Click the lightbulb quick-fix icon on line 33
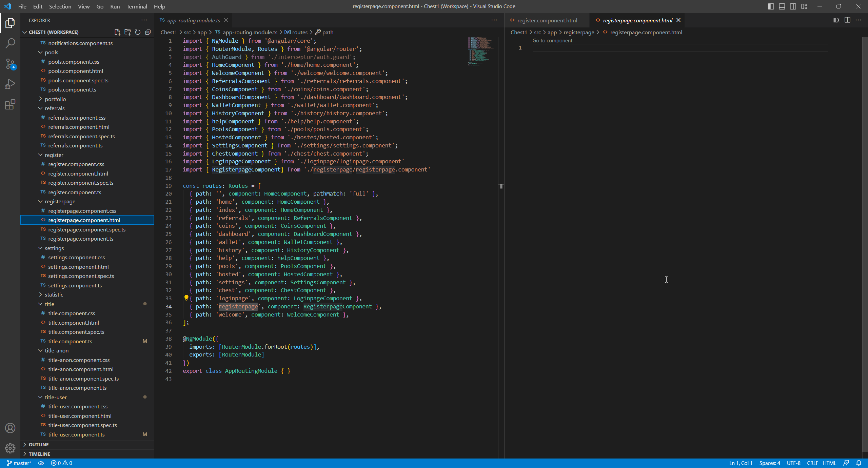 [186, 298]
